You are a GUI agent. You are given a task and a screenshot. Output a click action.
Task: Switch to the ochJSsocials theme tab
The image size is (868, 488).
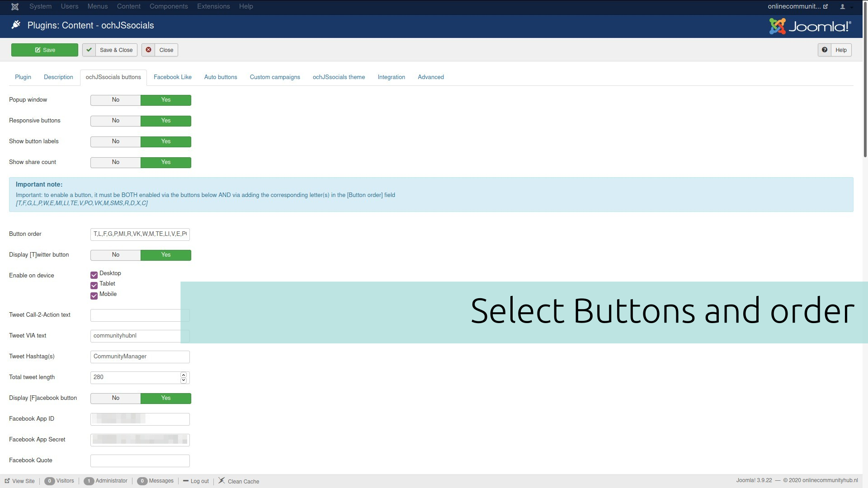[339, 77]
